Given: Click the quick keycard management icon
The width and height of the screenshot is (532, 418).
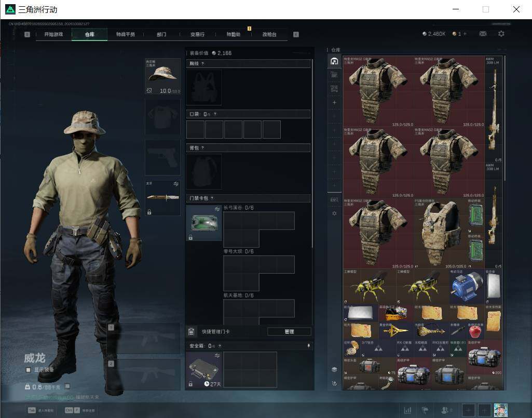Looking at the screenshot, I should 191,331.
